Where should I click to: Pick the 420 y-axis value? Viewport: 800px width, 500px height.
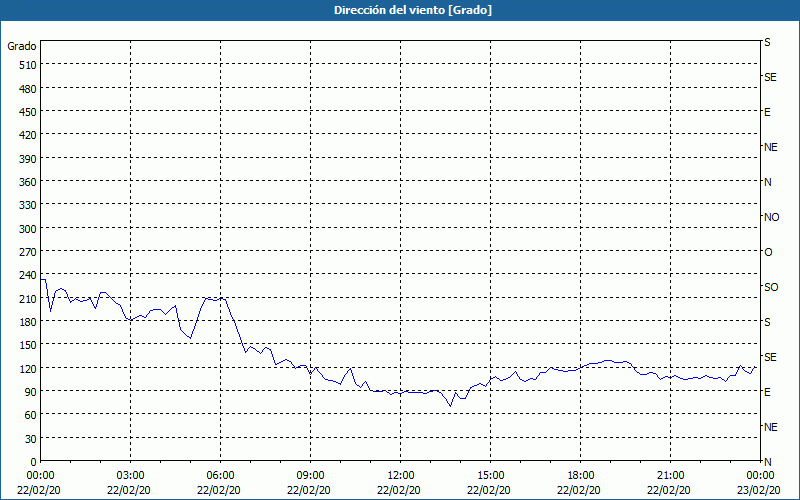[28, 135]
